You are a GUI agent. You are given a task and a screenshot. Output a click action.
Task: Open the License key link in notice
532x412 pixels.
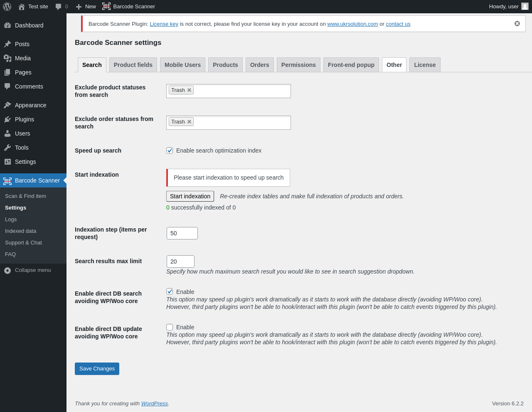click(x=164, y=24)
